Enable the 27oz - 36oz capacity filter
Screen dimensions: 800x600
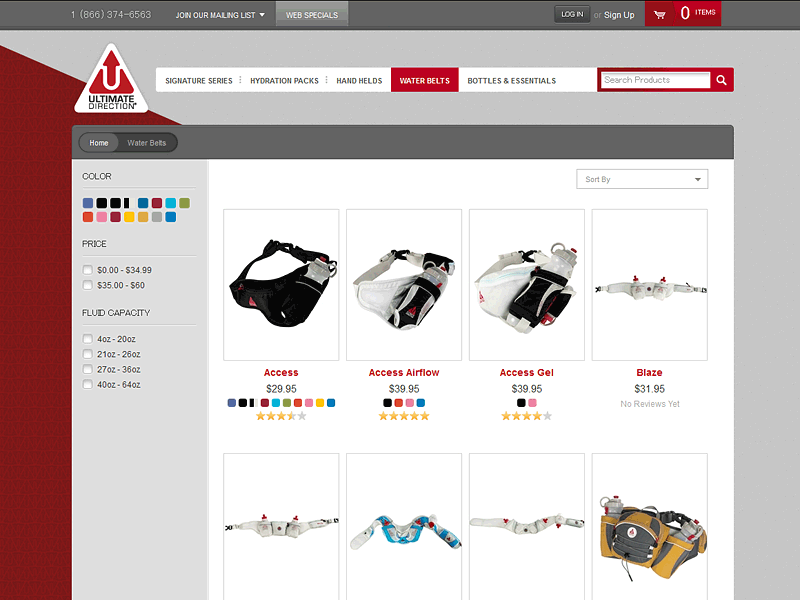88,369
